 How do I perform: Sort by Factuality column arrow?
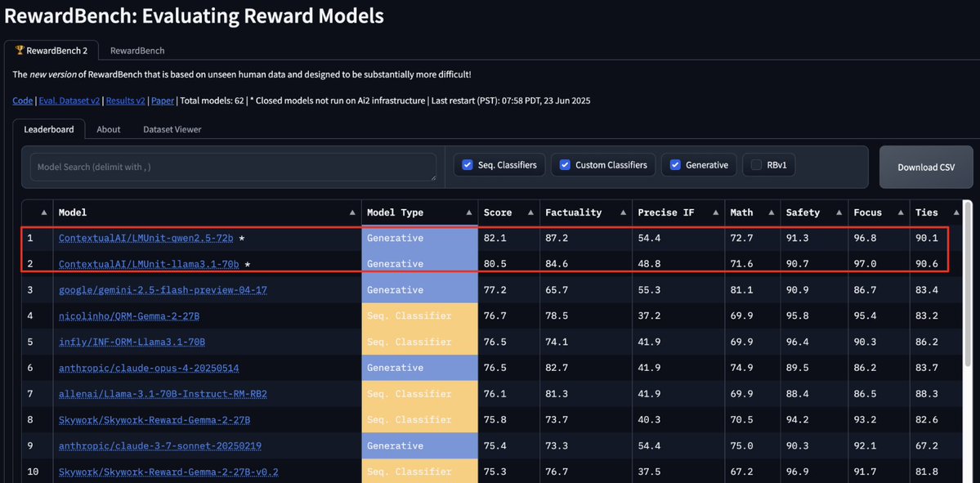pos(623,212)
